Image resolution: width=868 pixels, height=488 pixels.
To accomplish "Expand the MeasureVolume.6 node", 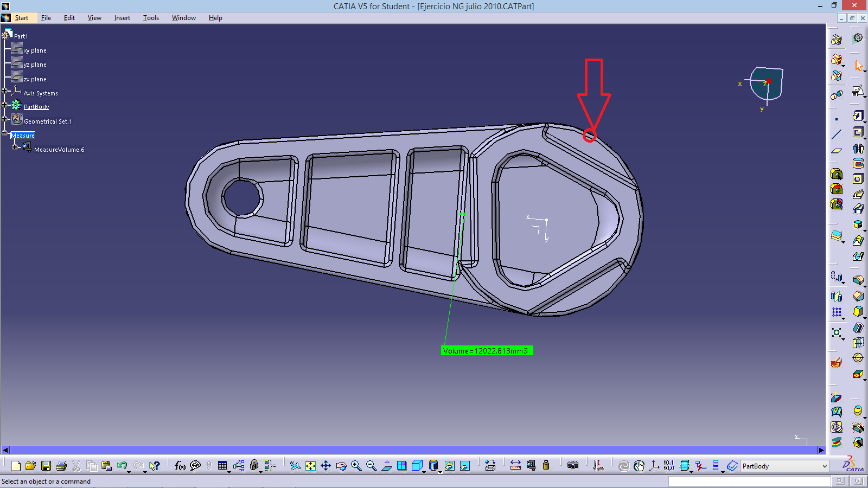I will (x=15, y=147).
